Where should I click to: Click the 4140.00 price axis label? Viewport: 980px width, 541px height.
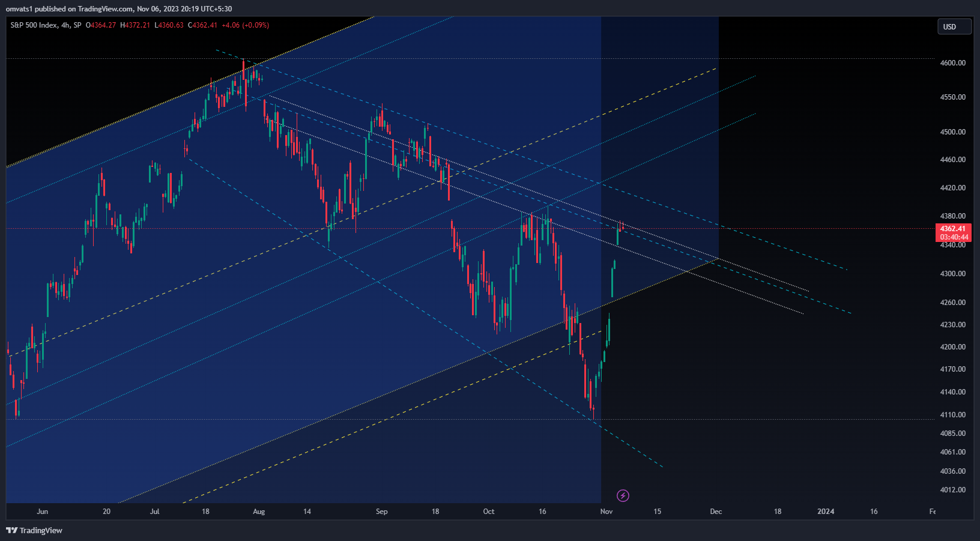point(953,392)
